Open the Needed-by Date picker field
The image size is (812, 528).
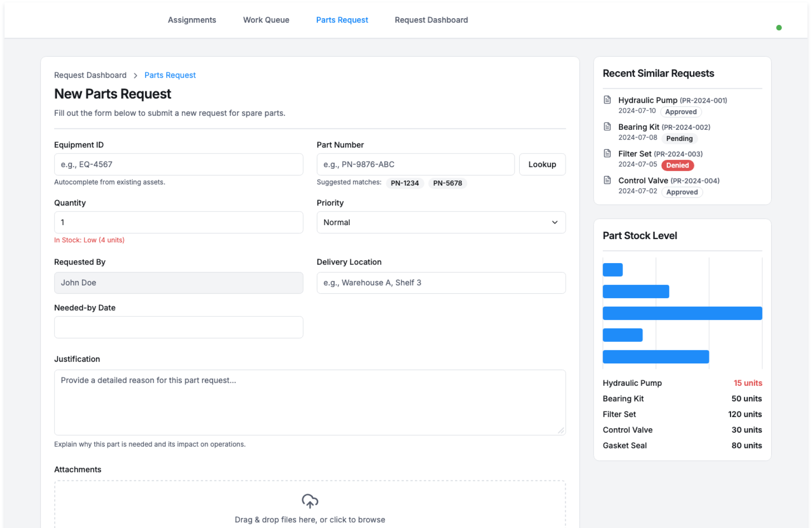(178, 327)
